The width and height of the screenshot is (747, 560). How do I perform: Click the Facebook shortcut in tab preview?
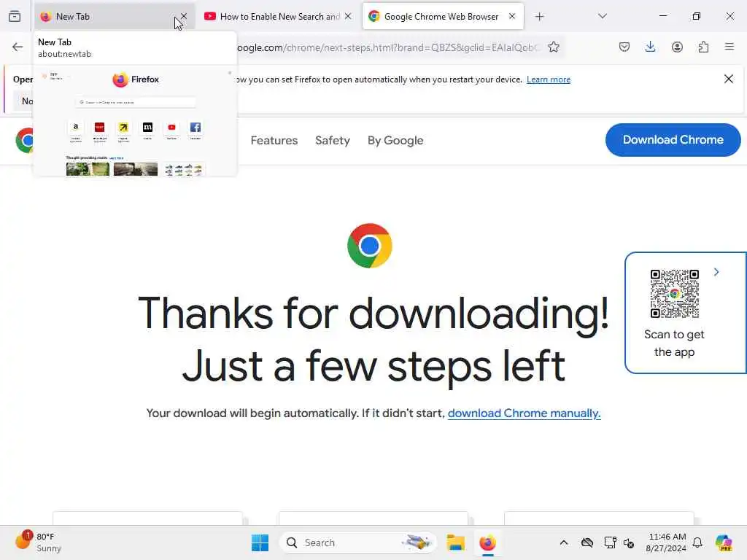[196, 130]
